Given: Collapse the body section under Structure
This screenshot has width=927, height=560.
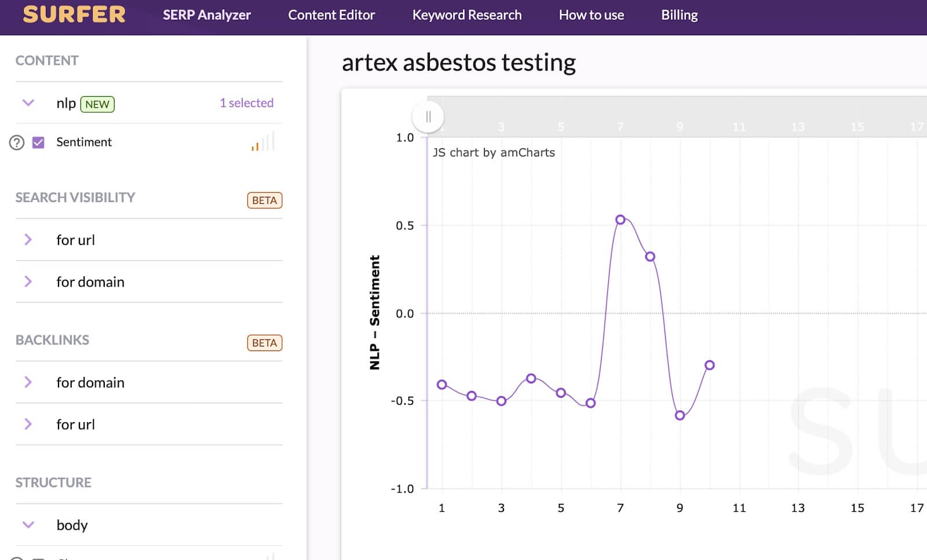Looking at the screenshot, I should tap(28, 525).
